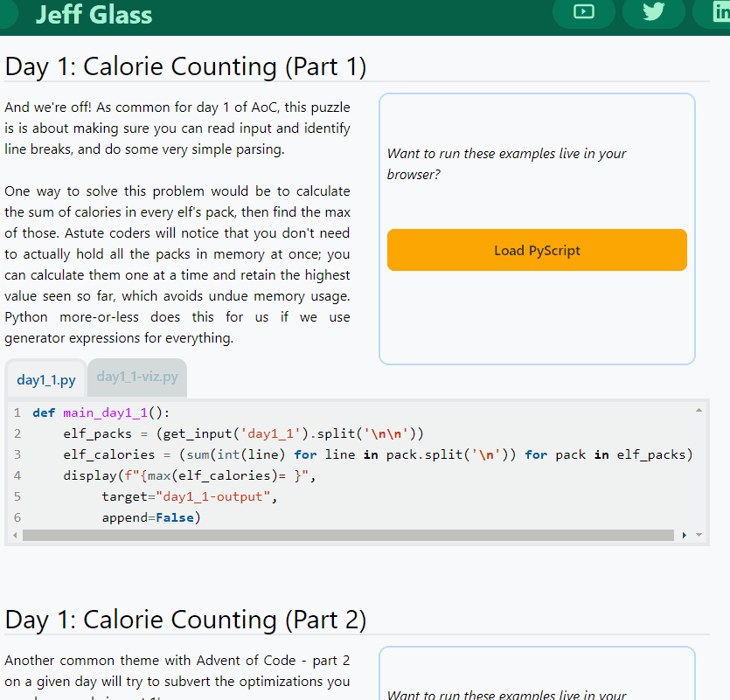The image size is (730, 700).
Task: Click the code editor scroll-up arrow
Action: (x=699, y=409)
